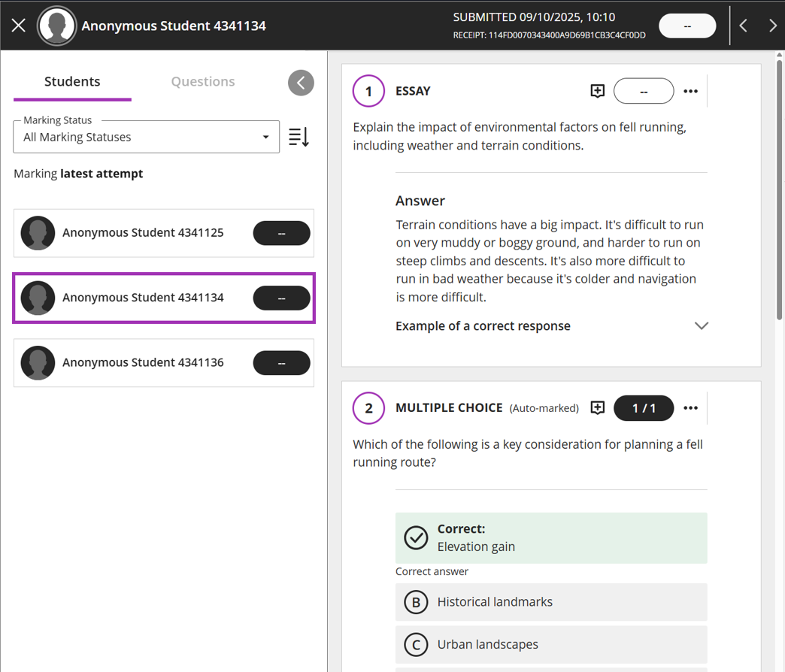Go to the next student using the right arrow
Screen dimensions: 785x672
click(772, 26)
